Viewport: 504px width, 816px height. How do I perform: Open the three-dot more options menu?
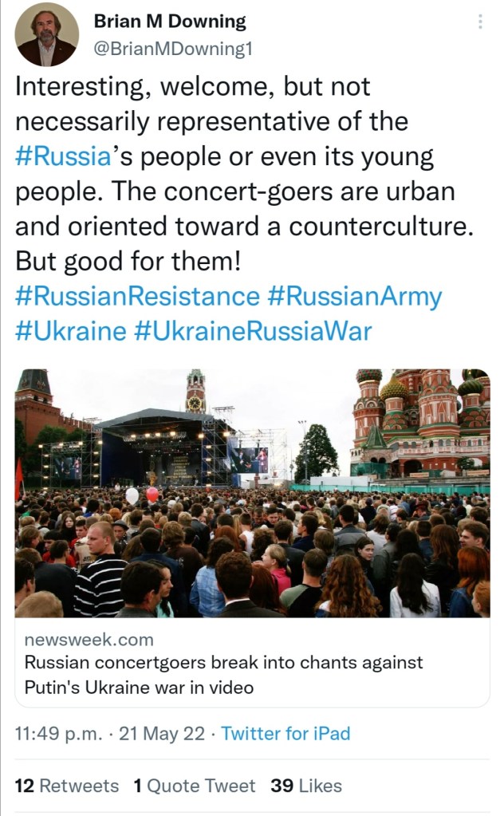[x=480, y=22]
